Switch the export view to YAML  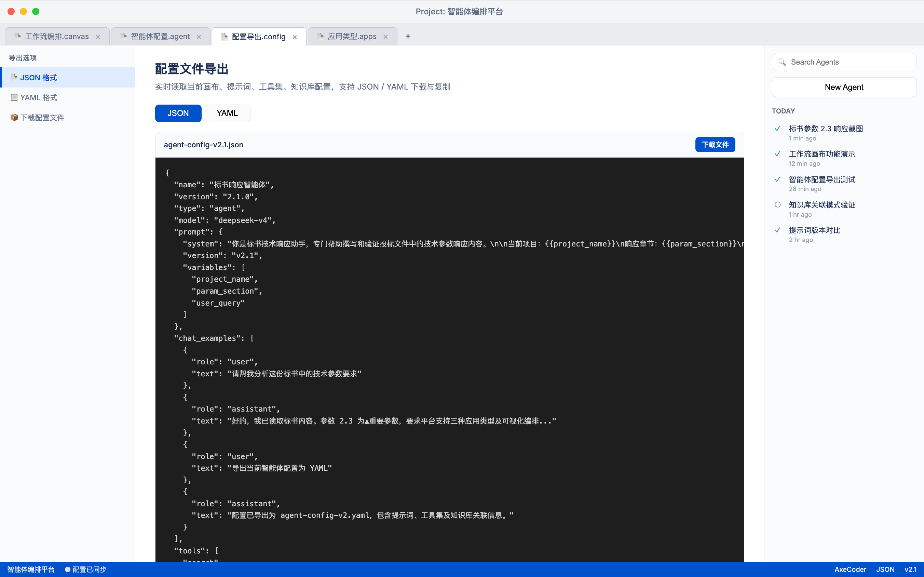click(x=227, y=113)
